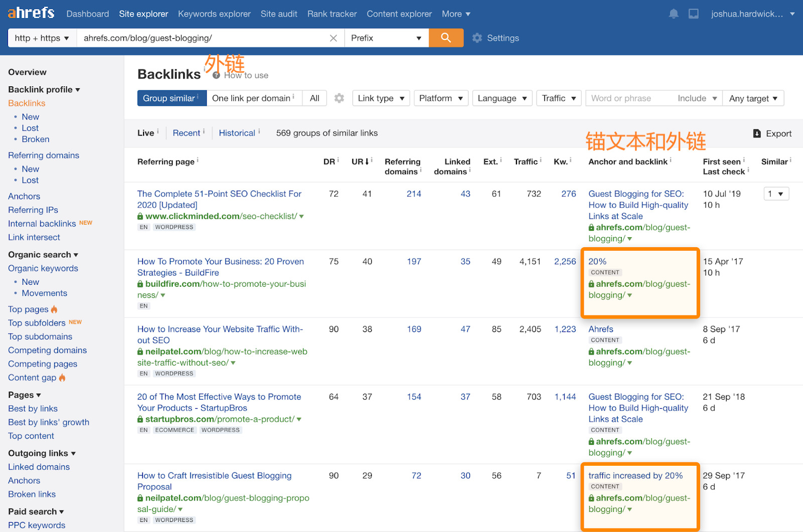Open the Prefix mode dropdown
This screenshot has width=803, height=532.
[386, 38]
